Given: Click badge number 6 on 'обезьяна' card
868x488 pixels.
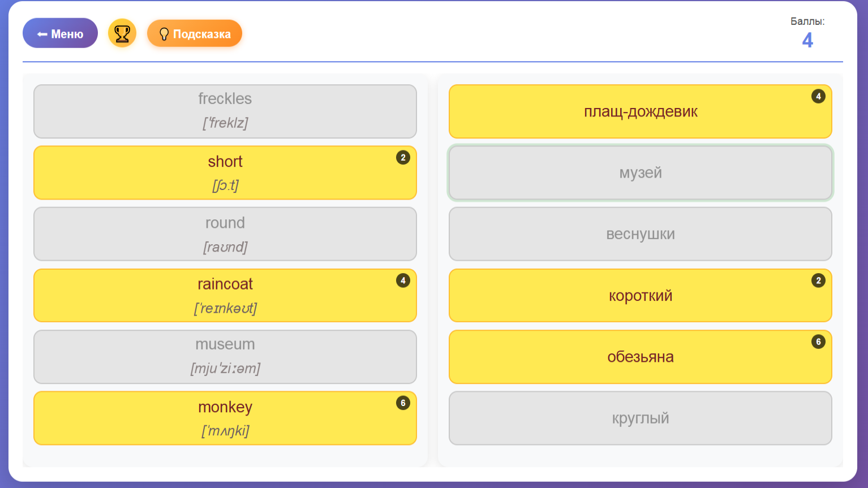Looking at the screenshot, I should [818, 342].
